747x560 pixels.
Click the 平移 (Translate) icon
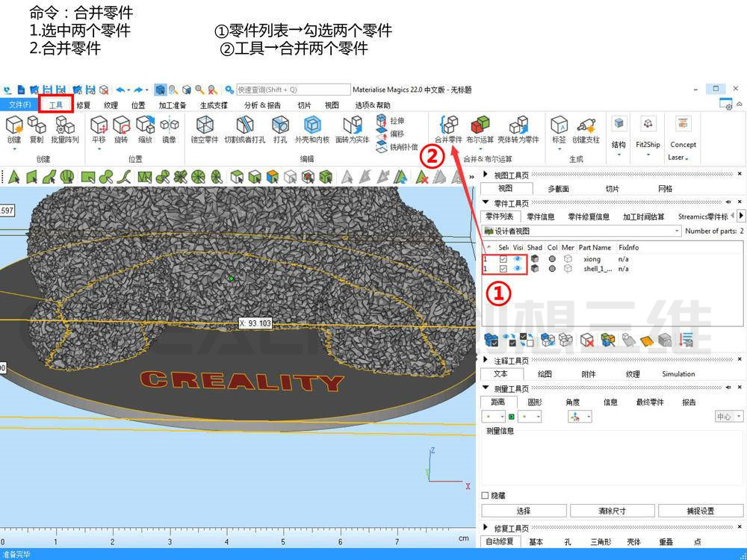pyautogui.click(x=99, y=125)
